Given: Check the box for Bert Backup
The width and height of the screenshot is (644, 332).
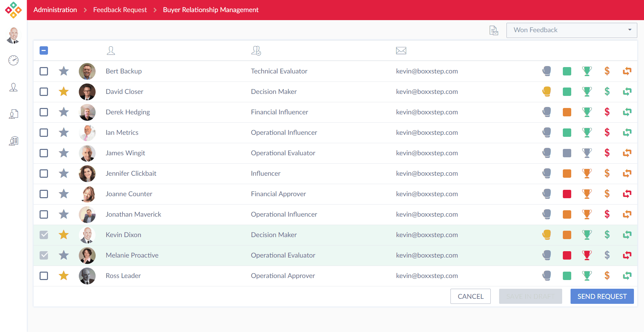Looking at the screenshot, I should 44,71.
